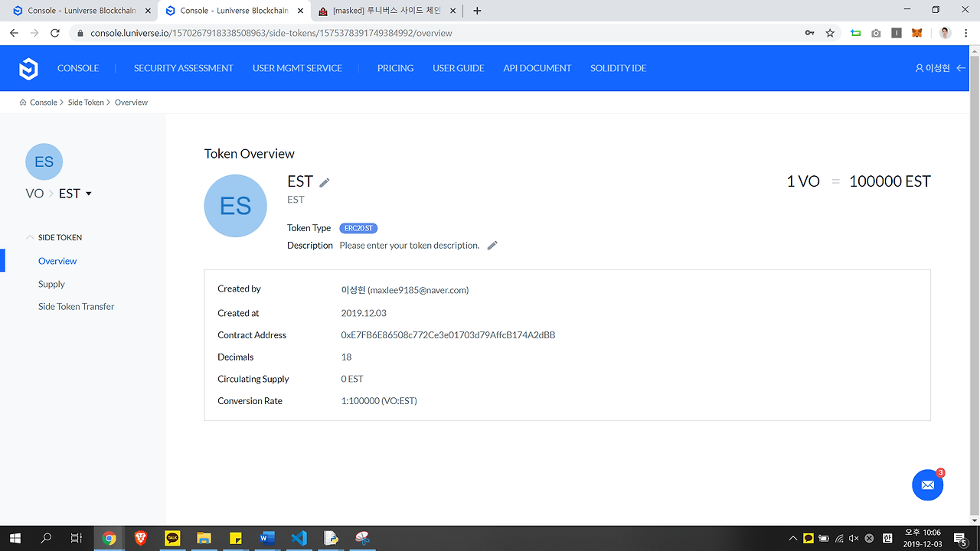Viewport: 980px width, 551px height.
Task: Edit the EST token name via pencil icon
Action: point(324,181)
